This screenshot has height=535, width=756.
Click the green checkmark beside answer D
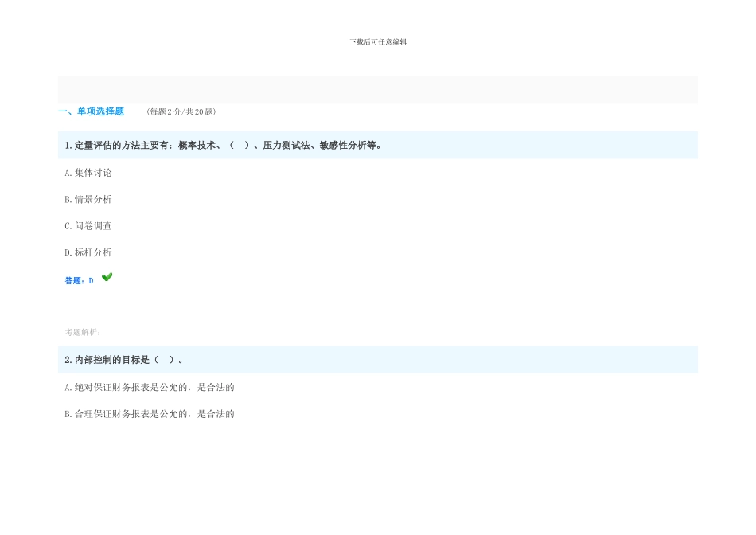coord(107,277)
